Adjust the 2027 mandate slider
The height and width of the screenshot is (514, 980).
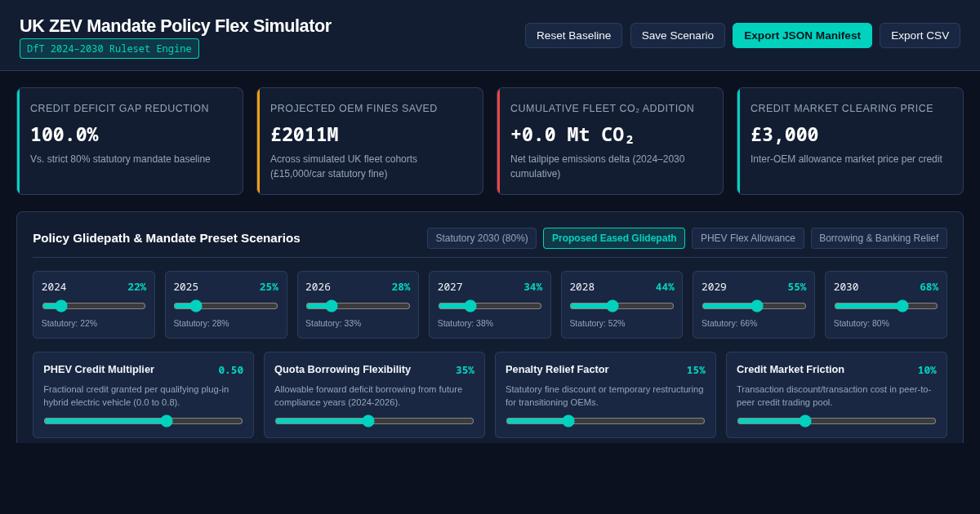click(x=490, y=306)
